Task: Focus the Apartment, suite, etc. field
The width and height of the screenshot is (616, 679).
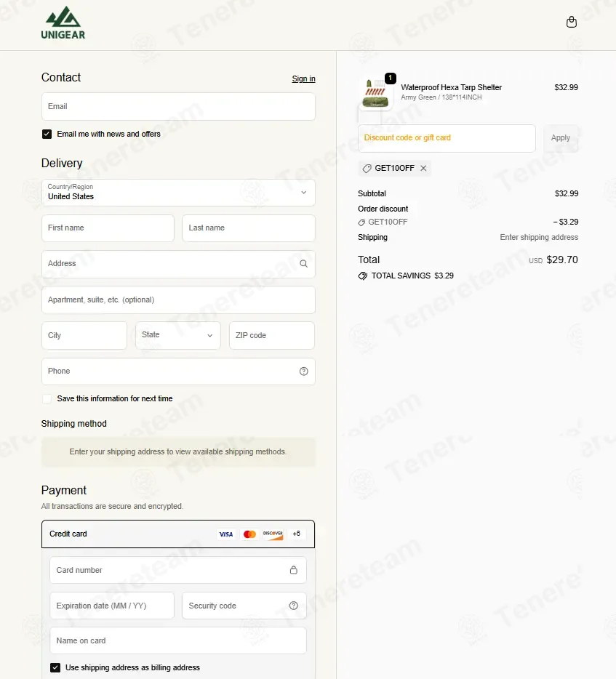Action: 178,300
